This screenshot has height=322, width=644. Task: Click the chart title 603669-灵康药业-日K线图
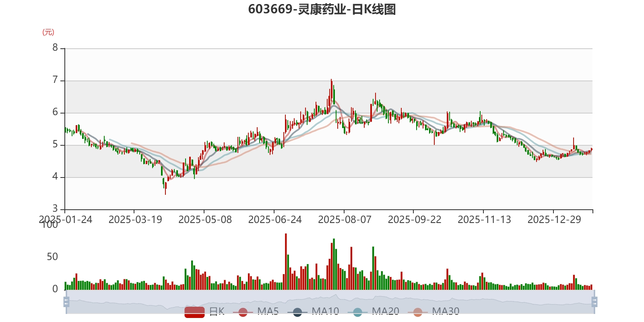tap(322, 9)
